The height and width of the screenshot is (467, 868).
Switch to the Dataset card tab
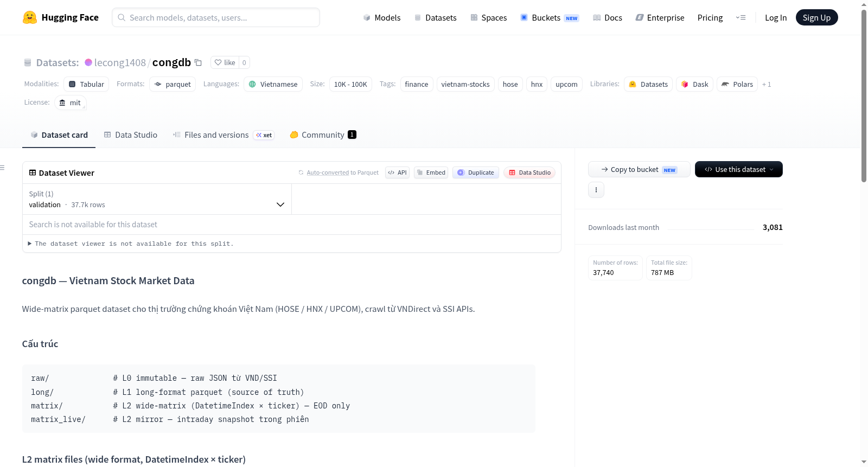(59, 135)
